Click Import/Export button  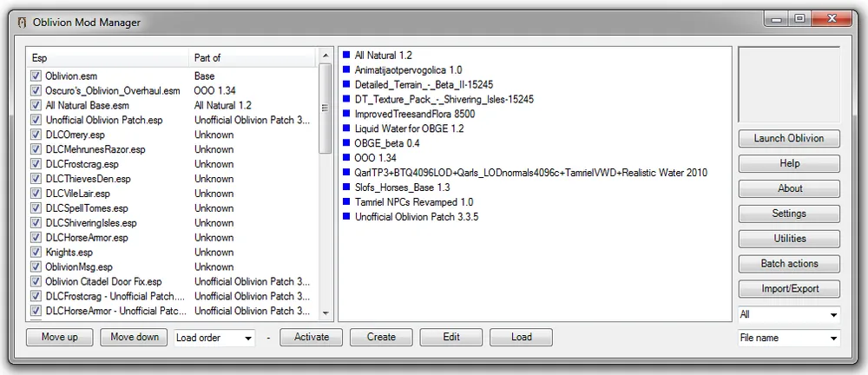point(789,288)
